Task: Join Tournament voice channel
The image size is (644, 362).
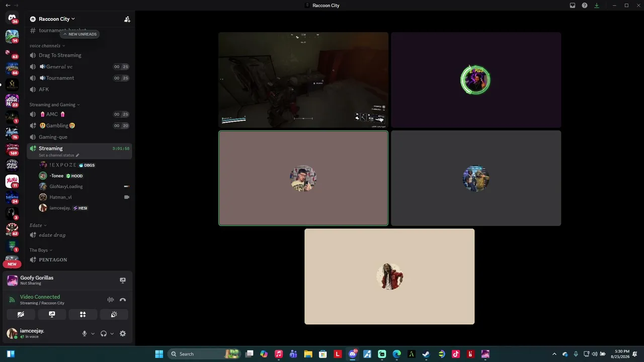Action: click(79, 78)
